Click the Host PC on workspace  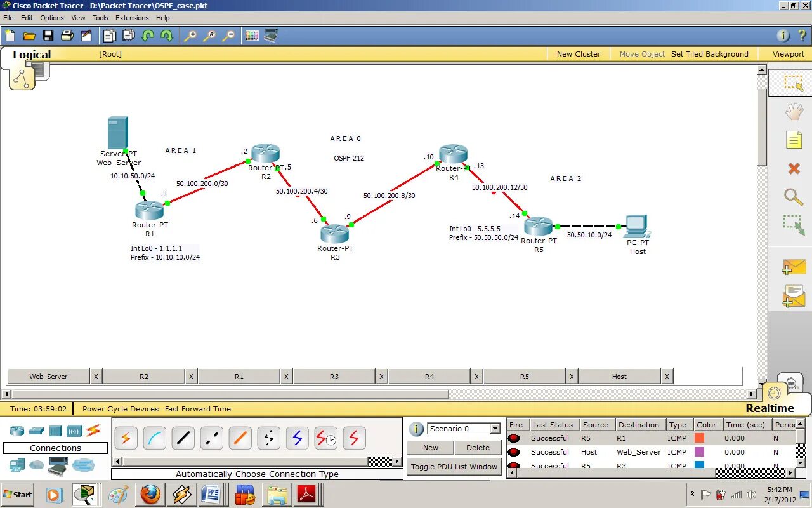[x=636, y=226]
